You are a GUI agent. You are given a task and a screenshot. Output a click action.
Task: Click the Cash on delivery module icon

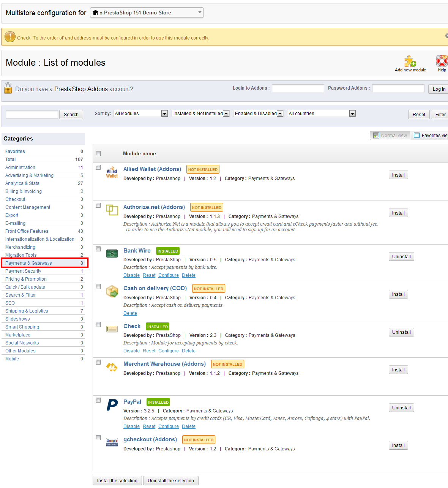click(112, 291)
